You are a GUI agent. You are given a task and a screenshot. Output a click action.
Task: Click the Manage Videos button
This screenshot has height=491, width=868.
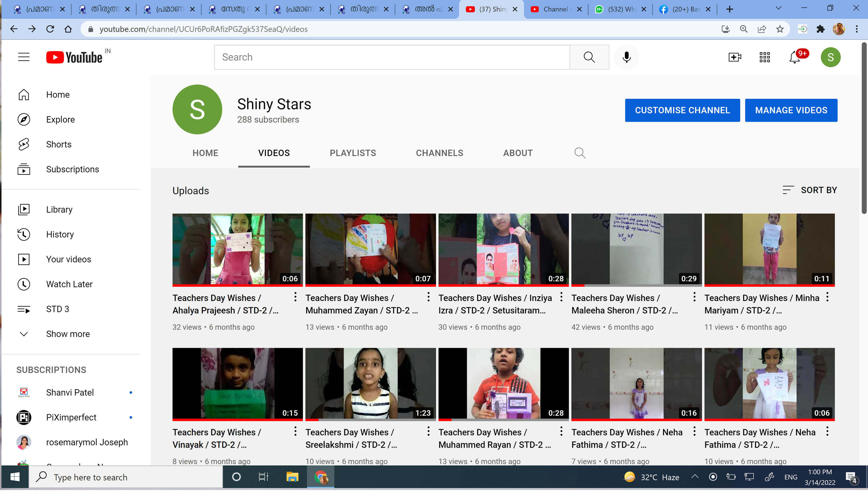click(791, 110)
